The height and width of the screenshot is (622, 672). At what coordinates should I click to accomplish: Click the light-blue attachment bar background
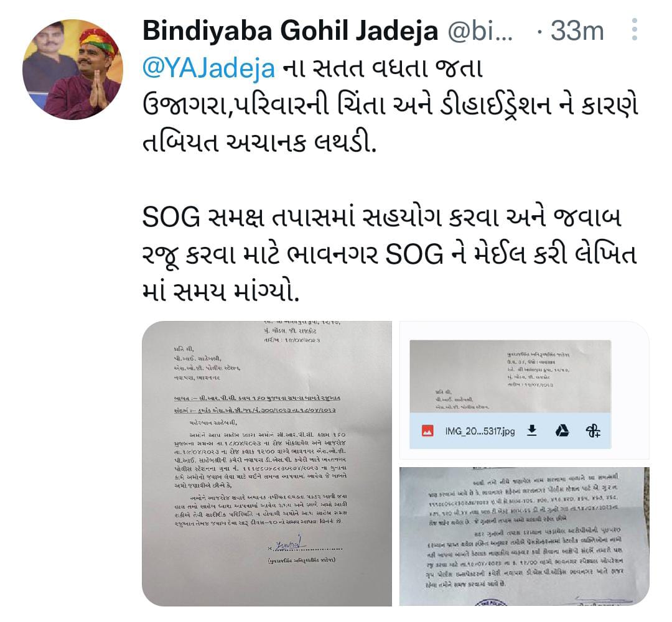click(x=510, y=431)
